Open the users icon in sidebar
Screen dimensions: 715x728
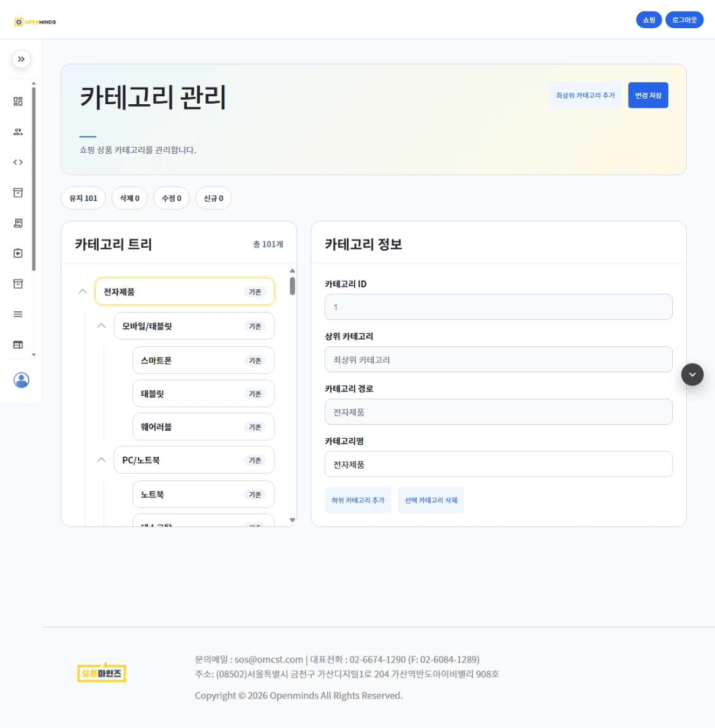18,132
